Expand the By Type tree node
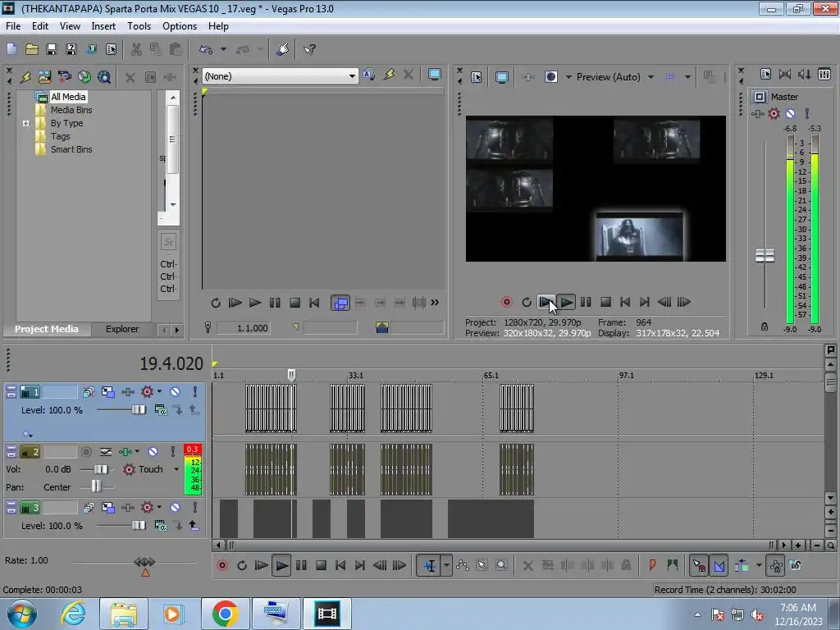The height and width of the screenshot is (630, 840). [25, 123]
